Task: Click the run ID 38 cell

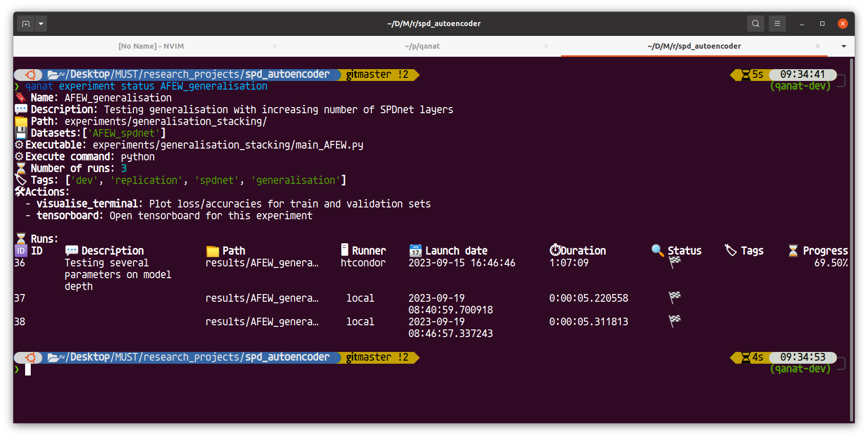Action: pos(19,322)
